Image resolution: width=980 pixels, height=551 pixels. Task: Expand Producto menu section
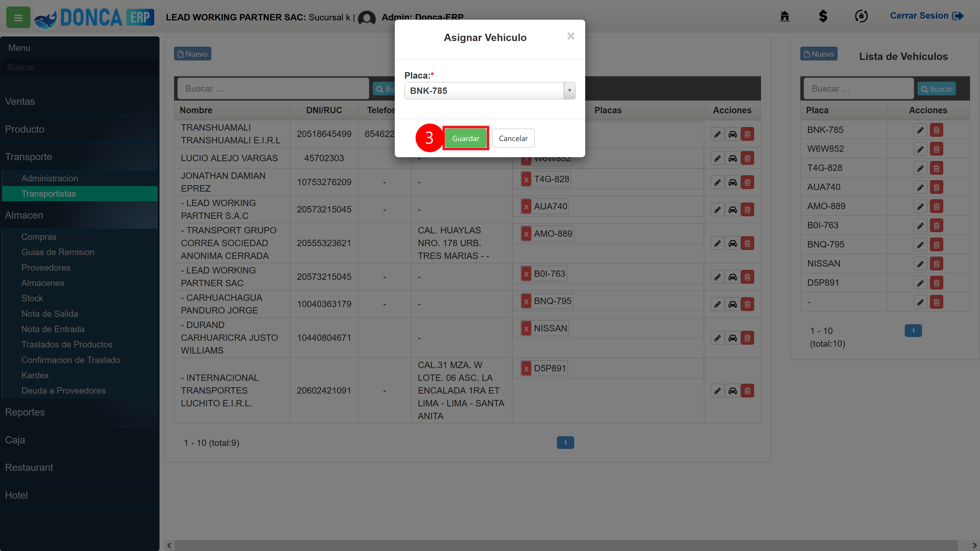[x=80, y=129]
